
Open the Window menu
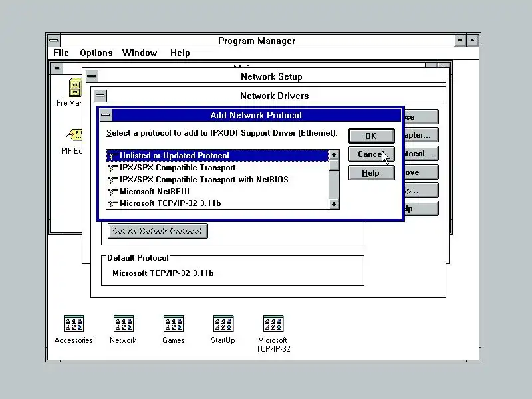tap(140, 53)
